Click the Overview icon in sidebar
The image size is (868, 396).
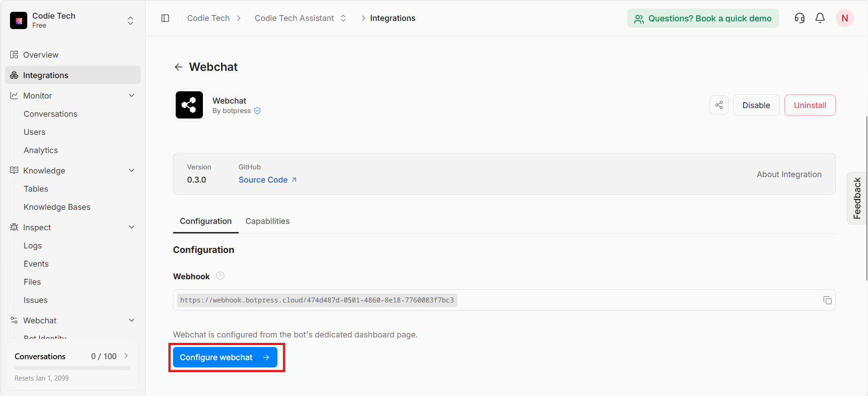coord(14,54)
